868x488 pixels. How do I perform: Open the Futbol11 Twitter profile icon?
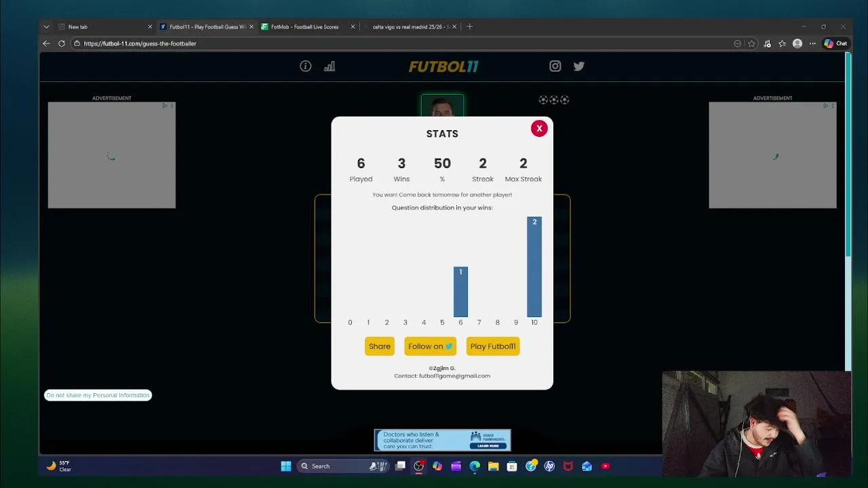coord(579,66)
